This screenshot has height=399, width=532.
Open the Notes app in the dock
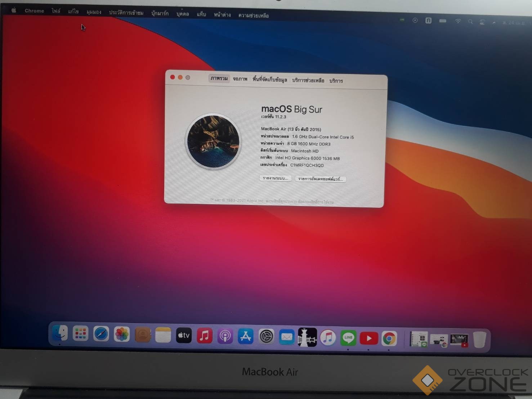click(163, 335)
